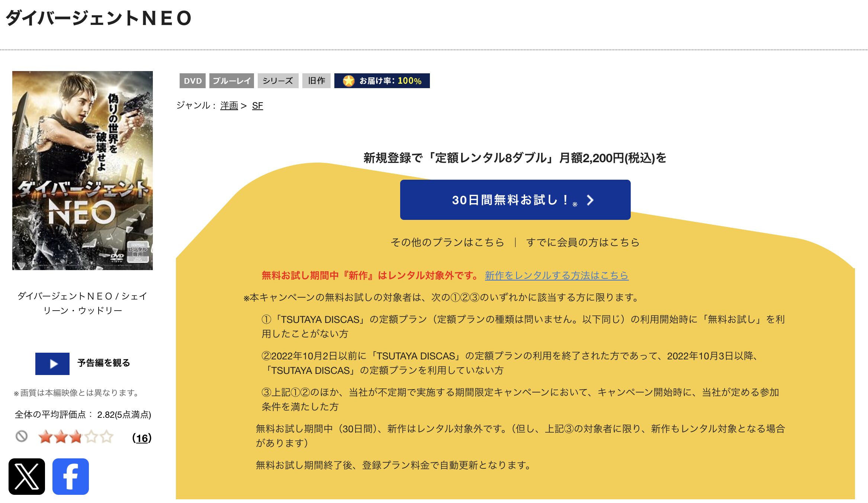Image resolution: width=868 pixels, height=503 pixels.
Task: Open その他のプランはこちら link
Action: 447,242
